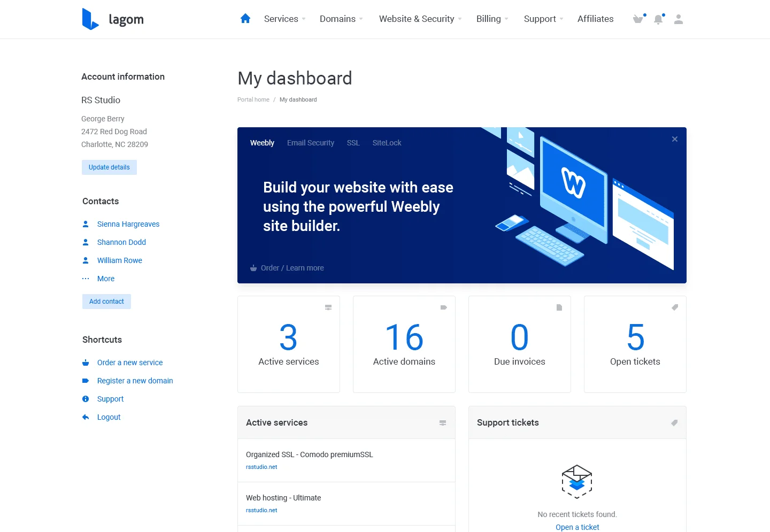Open the Support shortcut link
770x532 pixels.
click(110, 399)
